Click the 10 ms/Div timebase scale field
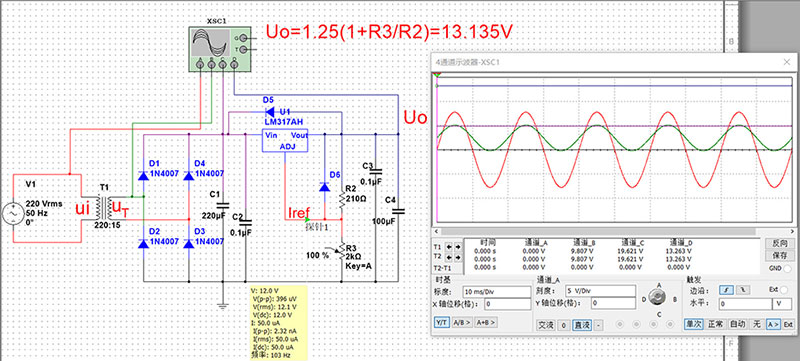This screenshot has height=361, width=800. (x=497, y=292)
